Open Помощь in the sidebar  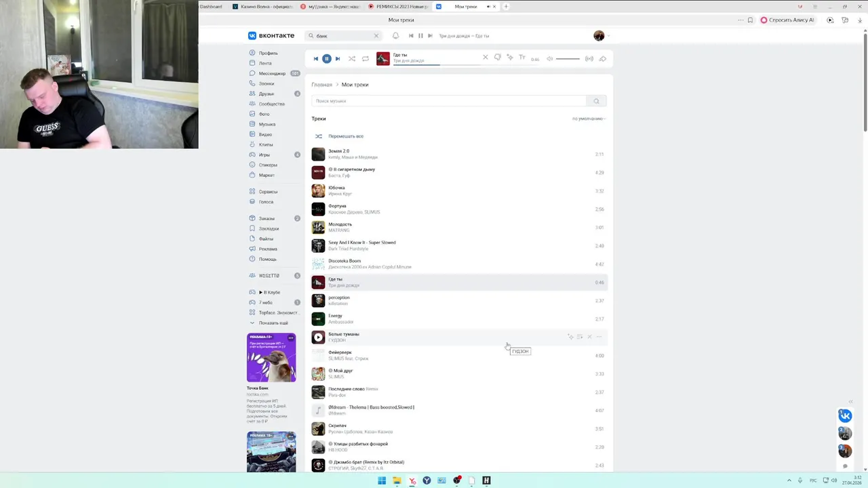click(x=267, y=259)
